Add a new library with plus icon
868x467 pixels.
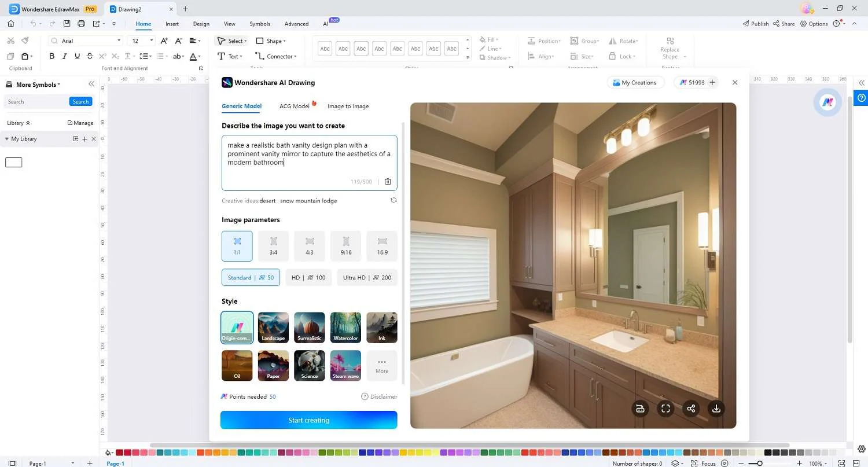84,139
